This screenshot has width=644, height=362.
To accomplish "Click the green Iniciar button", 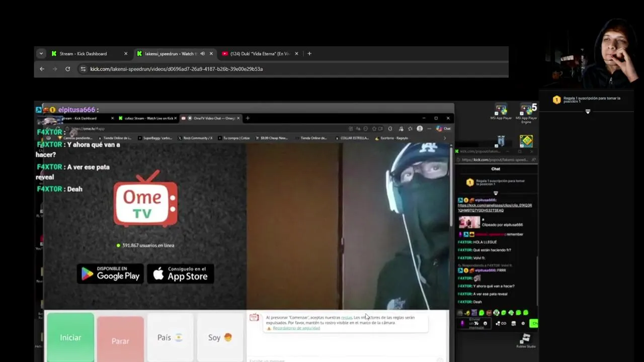I will coord(70,337).
